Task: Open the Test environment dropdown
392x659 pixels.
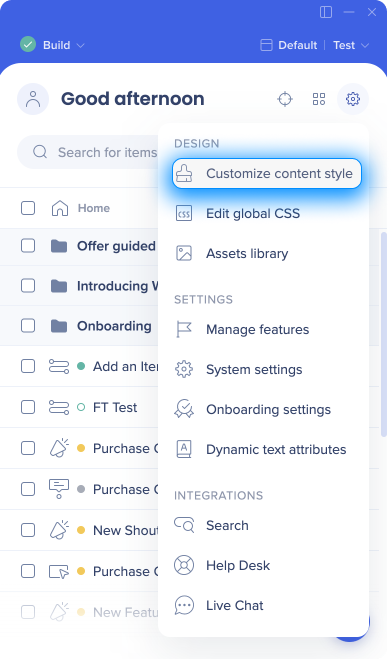Action: pos(351,45)
